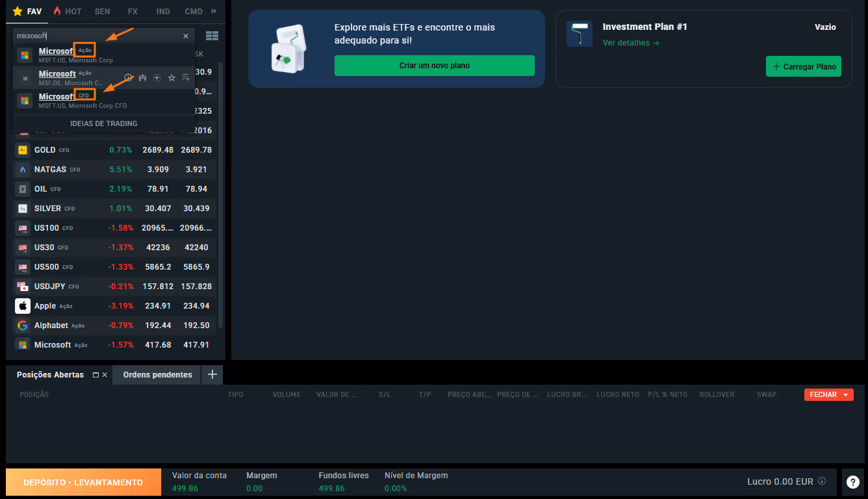Open candlestick chart for MSF.DE result
This screenshot has width=868, height=499.
tap(142, 78)
